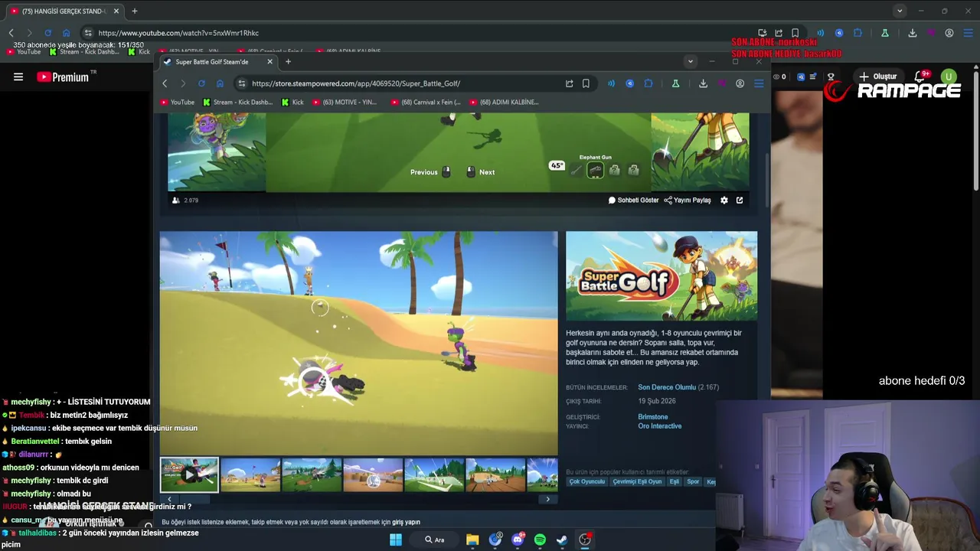Open Oro Interactive publisher link

tap(659, 426)
